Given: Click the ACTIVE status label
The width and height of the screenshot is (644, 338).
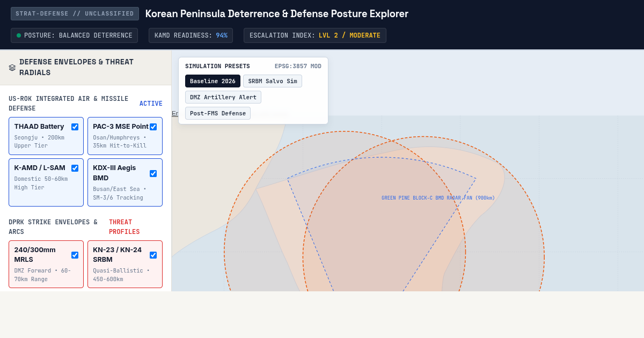Looking at the screenshot, I should [151, 104].
